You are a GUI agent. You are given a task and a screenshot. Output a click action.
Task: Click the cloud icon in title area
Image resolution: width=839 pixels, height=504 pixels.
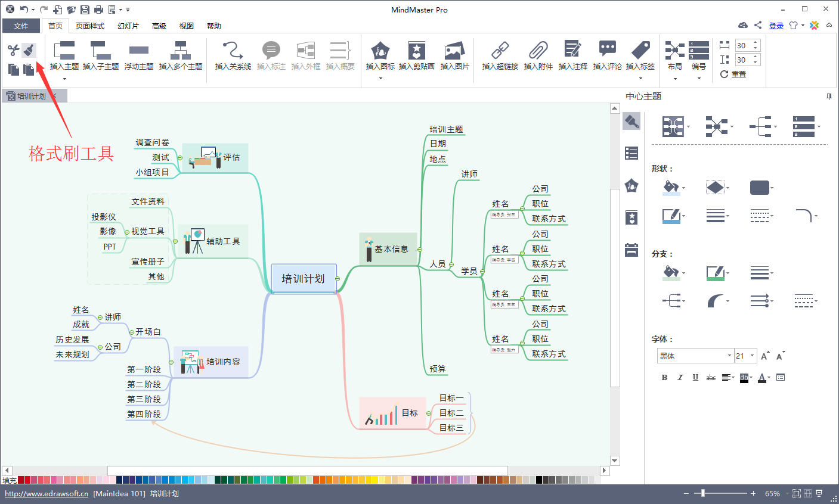[x=743, y=25]
